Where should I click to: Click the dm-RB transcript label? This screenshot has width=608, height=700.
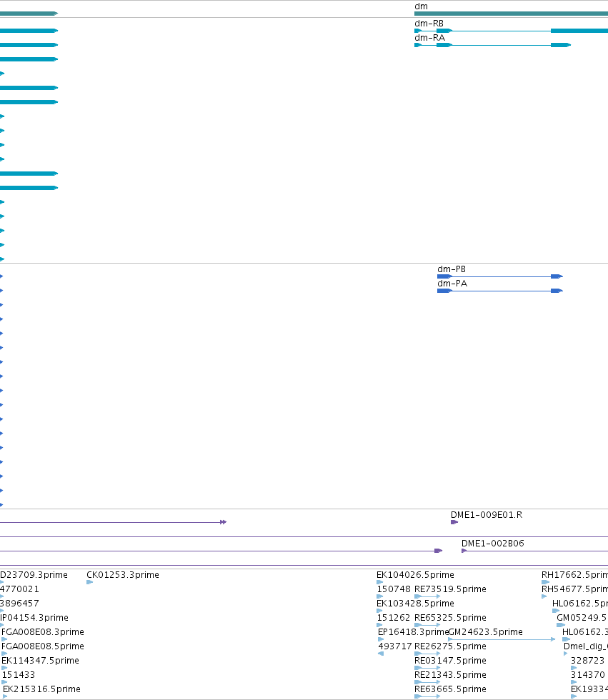pos(429,24)
